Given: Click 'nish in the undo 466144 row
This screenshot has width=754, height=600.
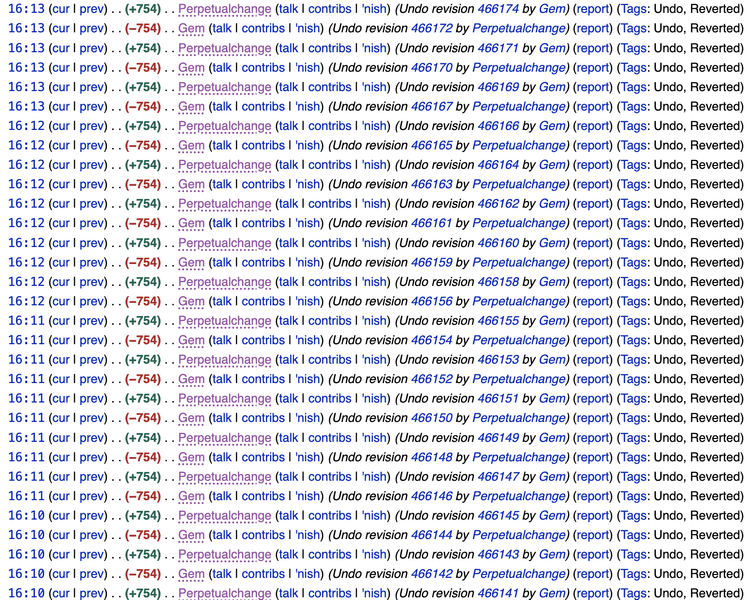Looking at the screenshot, I should [307, 535].
